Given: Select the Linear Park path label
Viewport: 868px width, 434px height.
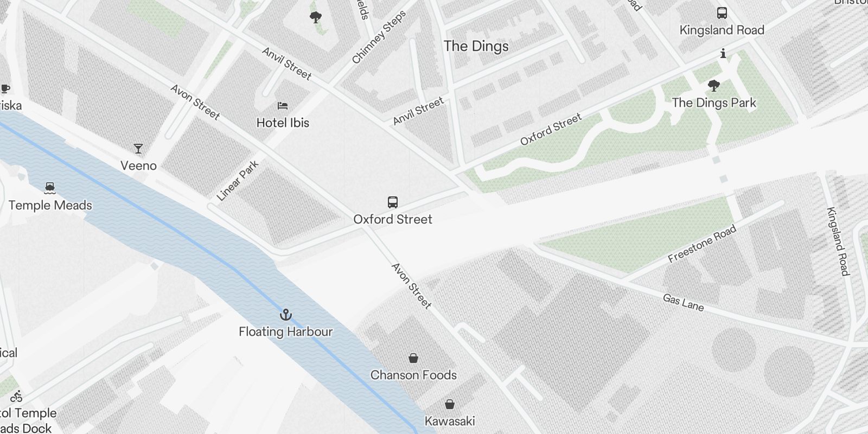Looking at the screenshot, I should pos(238,181).
